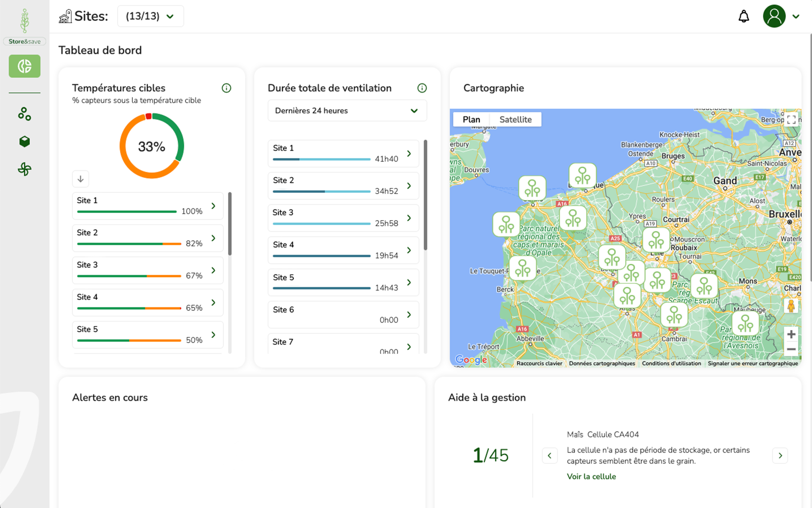Show info for Durée totale de ventilation
The width and height of the screenshot is (812, 508).
click(422, 88)
